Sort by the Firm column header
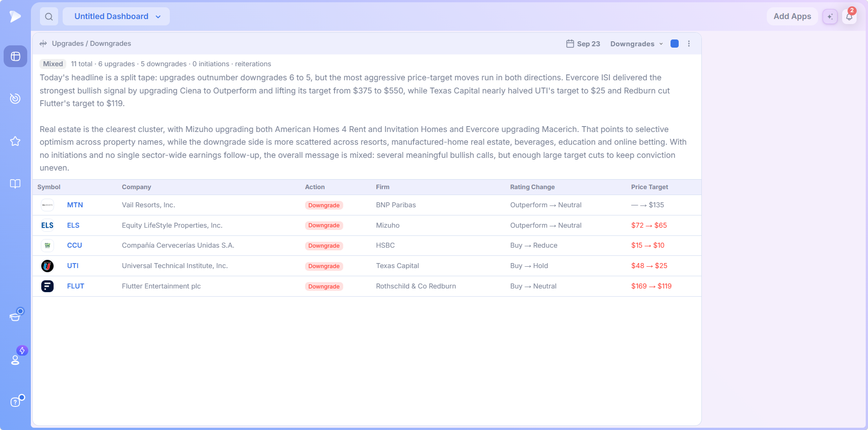This screenshot has height=430, width=868. (383, 187)
